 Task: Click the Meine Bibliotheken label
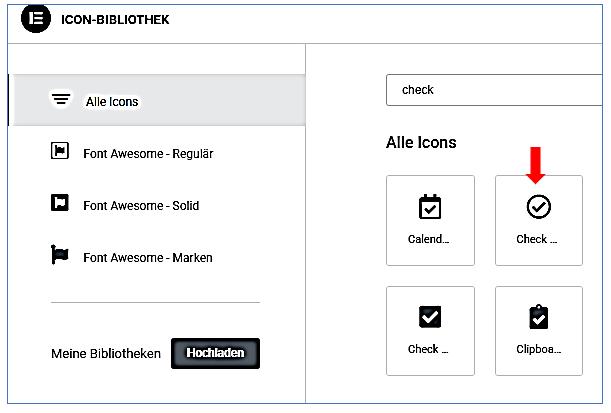pos(106,354)
